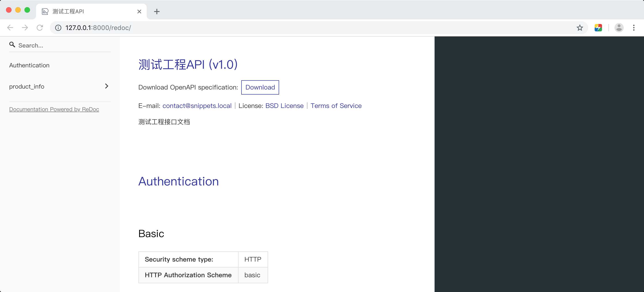This screenshot has width=644, height=292.
Task: Click the browser back arrow
Action: (10, 27)
